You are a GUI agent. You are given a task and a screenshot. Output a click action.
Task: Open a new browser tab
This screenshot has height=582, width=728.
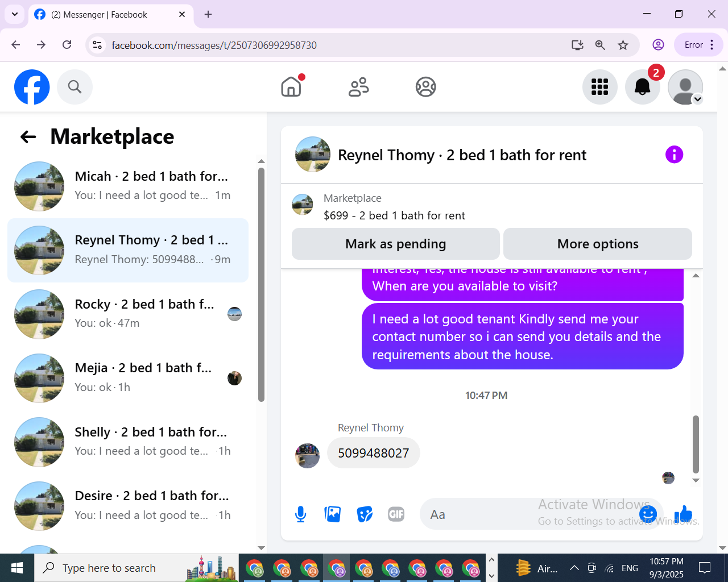[208, 14]
